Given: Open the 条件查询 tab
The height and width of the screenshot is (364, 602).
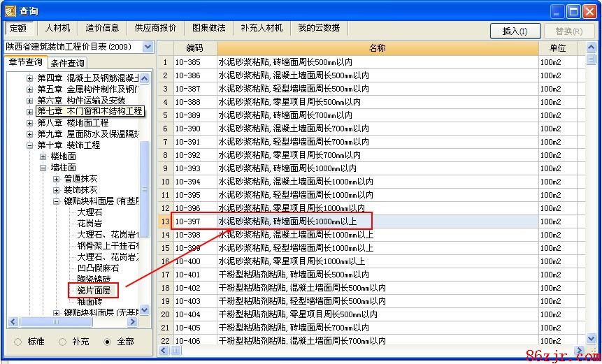Looking at the screenshot, I should click(x=67, y=64).
